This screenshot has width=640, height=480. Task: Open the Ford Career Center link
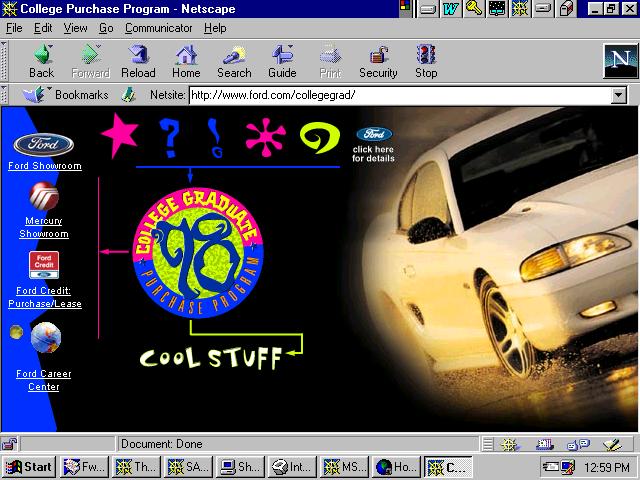43,380
